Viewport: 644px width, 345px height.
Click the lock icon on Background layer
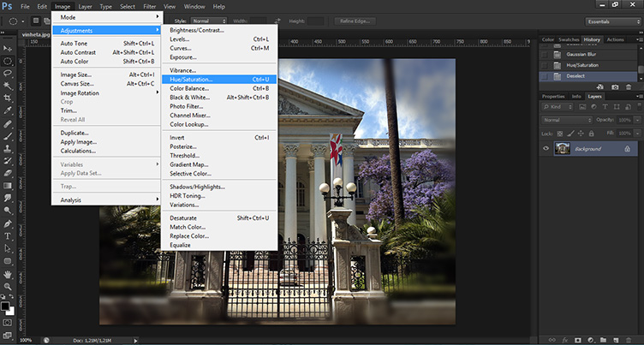[x=628, y=149]
